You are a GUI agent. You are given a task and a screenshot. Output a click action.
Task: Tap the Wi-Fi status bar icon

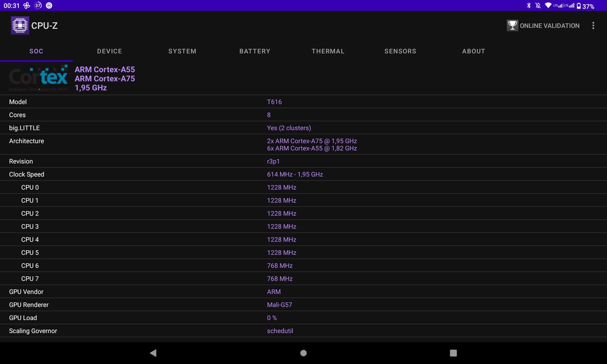coord(548,6)
